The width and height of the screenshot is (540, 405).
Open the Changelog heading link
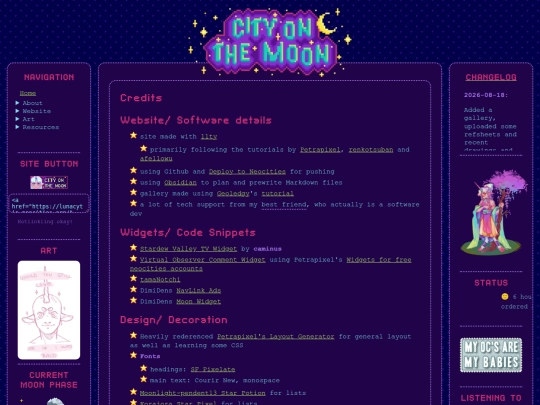[491, 77]
